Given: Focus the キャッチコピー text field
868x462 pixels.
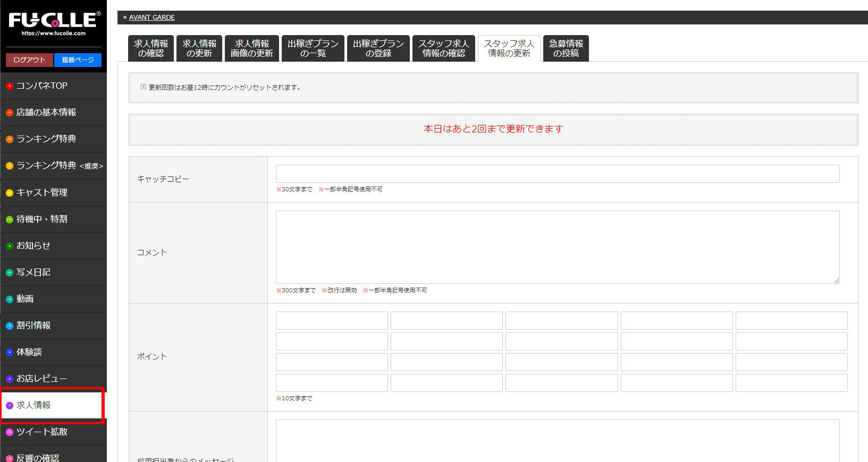Looking at the screenshot, I should click(x=557, y=174).
